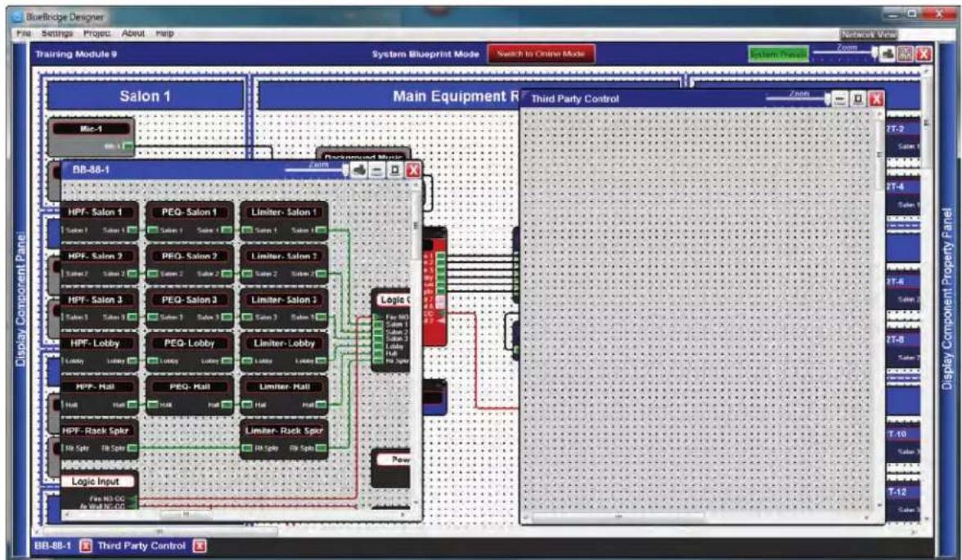The height and width of the screenshot is (560, 962).
Task: Click the Network View button
Action: click(868, 34)
